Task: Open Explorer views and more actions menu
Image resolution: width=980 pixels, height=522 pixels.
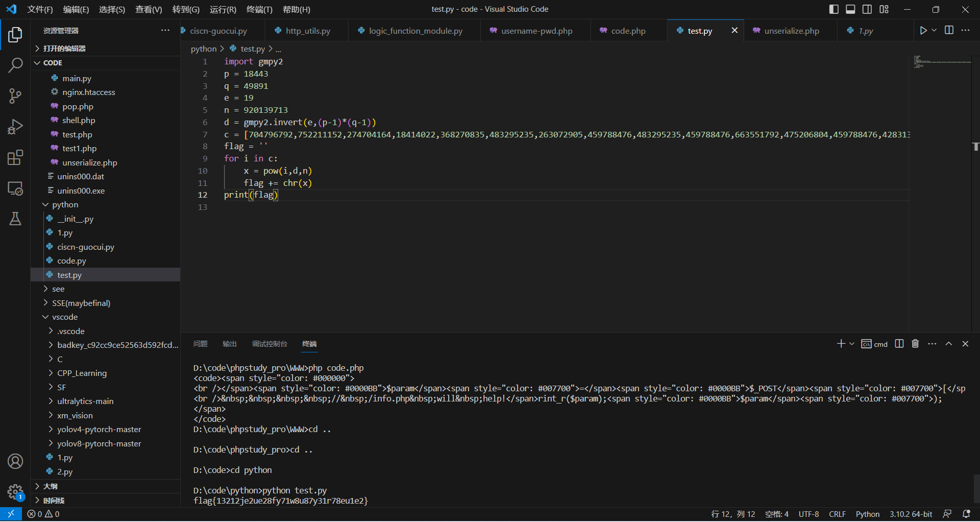Action: pos(165,31)
